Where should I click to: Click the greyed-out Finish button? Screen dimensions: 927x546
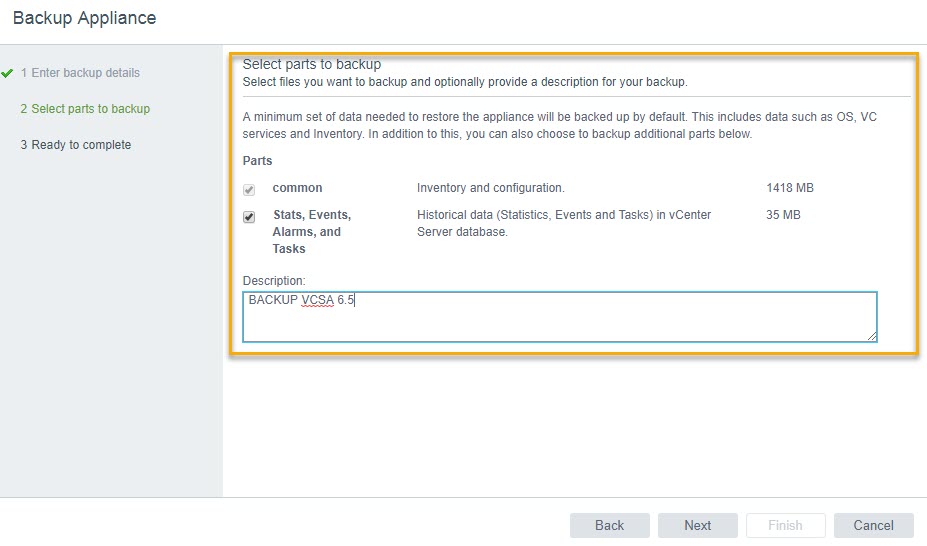pyautogui.click(x=785, y=525)
